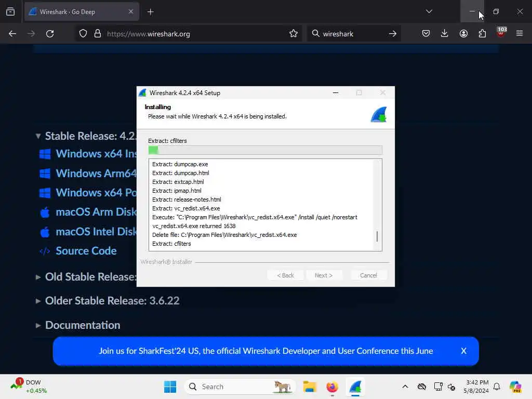Go back to the previous page
Image resolution: width=532 pixels, height=399 pixels.
click(x=12, y=34)
